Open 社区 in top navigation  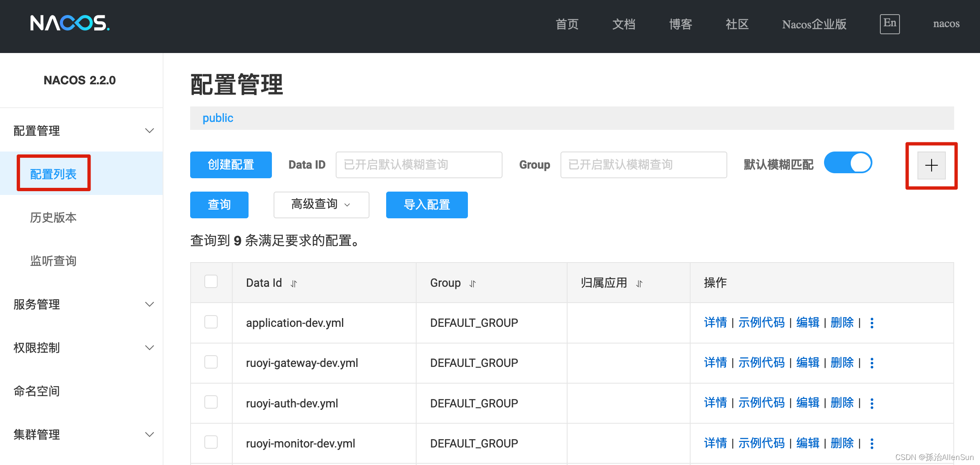click(737, 24)
